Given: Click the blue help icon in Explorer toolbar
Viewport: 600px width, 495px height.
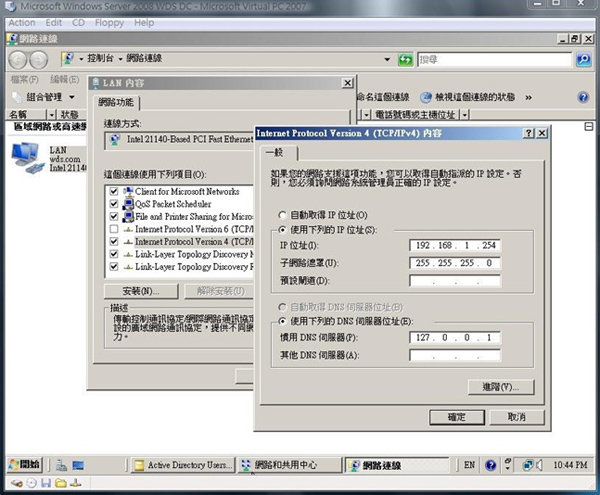Looking at the screenshot, I should pos(583,97).
